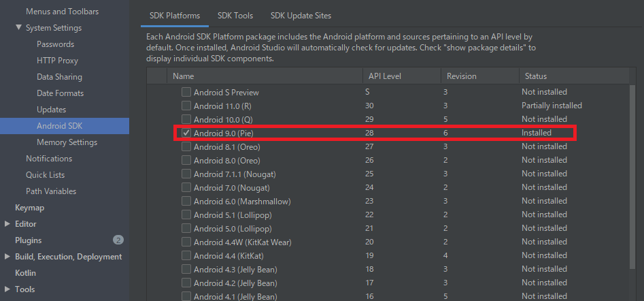Image resolution: width=644 pixels, height=301 pixels.
Task: Click API level 19 cell
Action: click(x=369, y=255)
